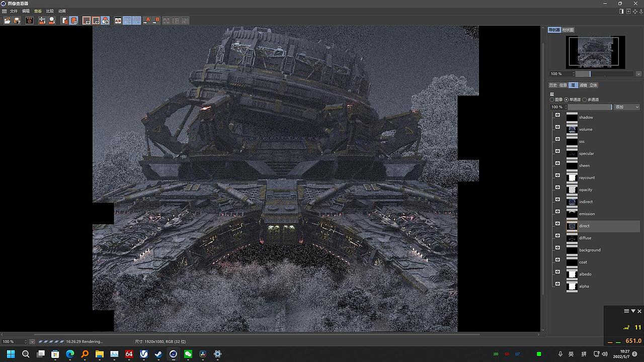Toggle the Navigator panel display icon

64,21
